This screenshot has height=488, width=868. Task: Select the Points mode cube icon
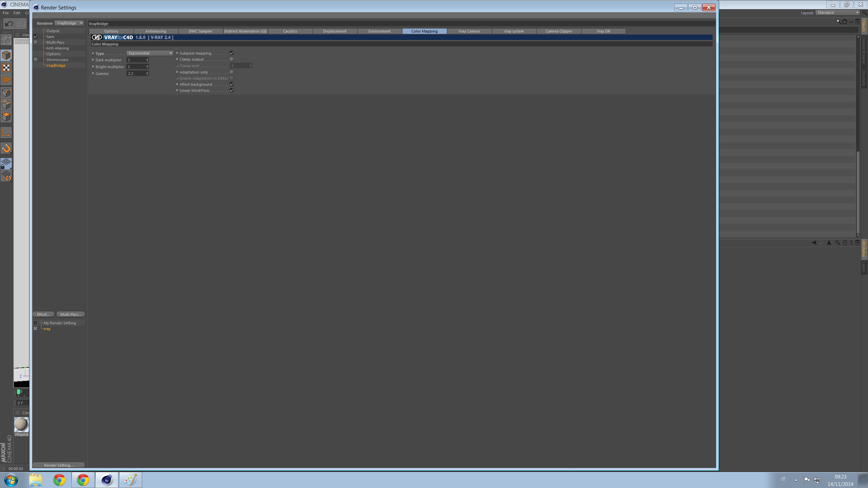pyautogui.click(x=6, y=93)
